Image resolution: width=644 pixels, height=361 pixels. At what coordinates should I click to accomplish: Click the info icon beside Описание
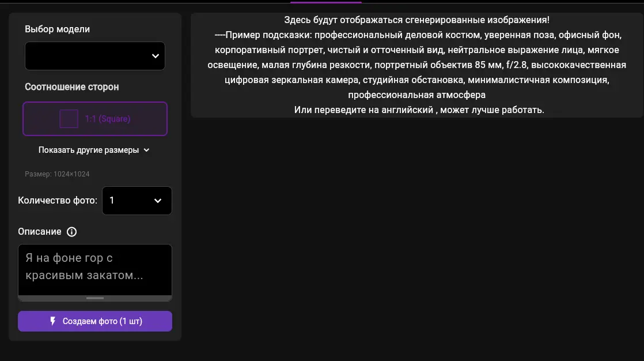tap(71, 232)
